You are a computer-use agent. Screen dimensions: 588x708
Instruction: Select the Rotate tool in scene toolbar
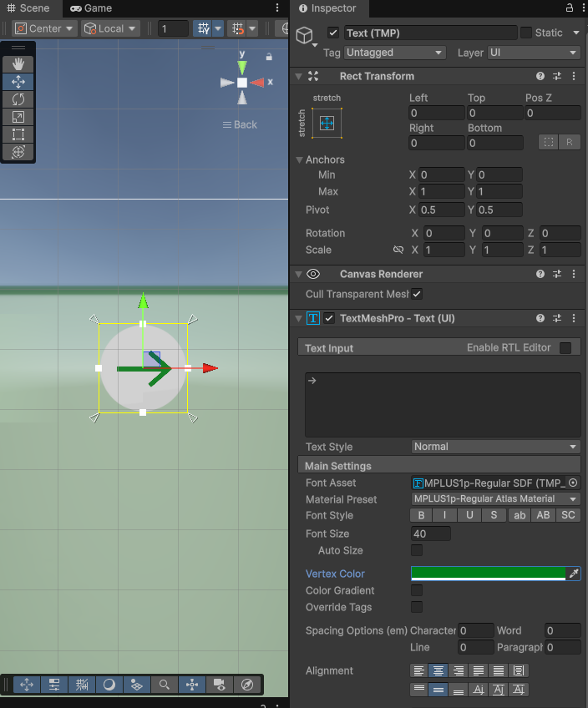[18, 99]
